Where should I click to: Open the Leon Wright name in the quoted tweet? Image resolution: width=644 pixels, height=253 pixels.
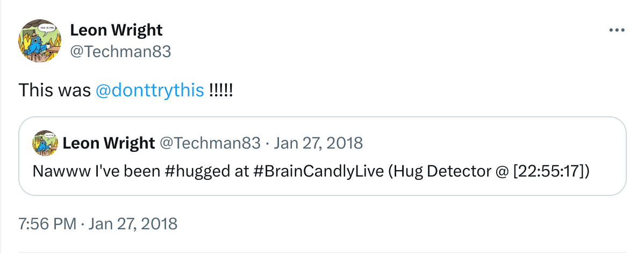point(109,143)
